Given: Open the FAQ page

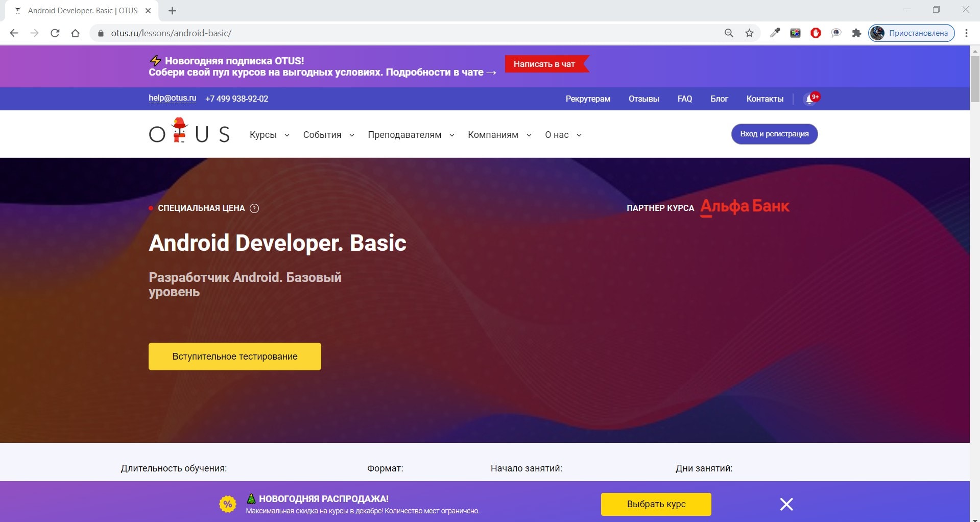Looking at the screenshot, I should [685, 99].
